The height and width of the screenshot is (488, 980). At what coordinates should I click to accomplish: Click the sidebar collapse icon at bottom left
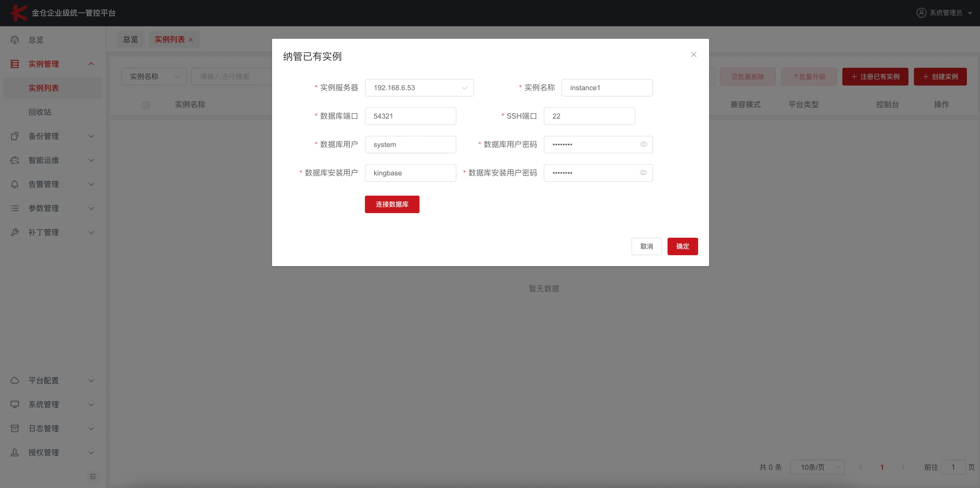click(93, 477)
